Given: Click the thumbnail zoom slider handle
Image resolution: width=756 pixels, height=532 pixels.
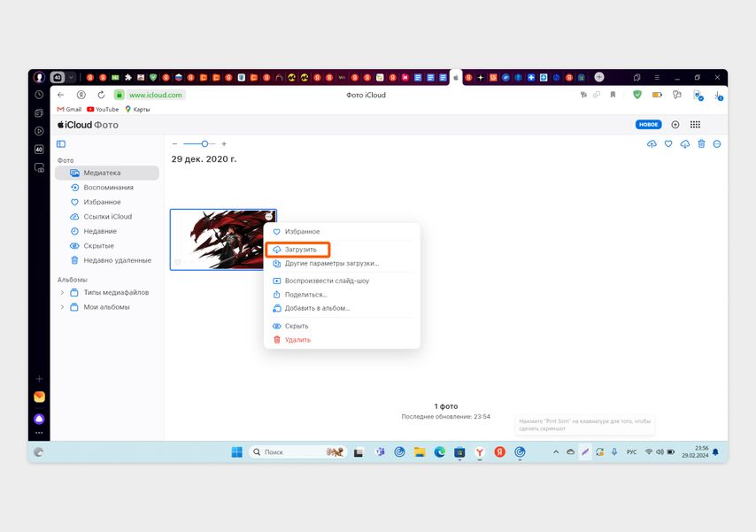Looking at the screenshot, I should coord(204,143).
